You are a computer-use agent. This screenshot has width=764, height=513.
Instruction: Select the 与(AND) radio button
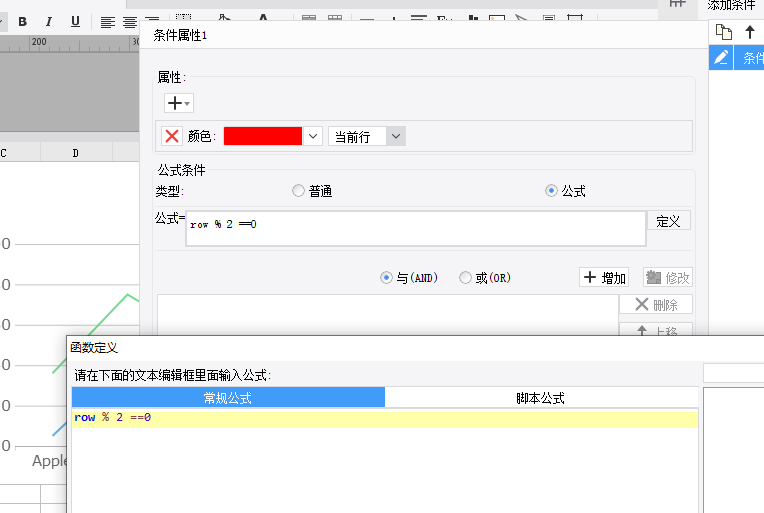click(386, 278)
